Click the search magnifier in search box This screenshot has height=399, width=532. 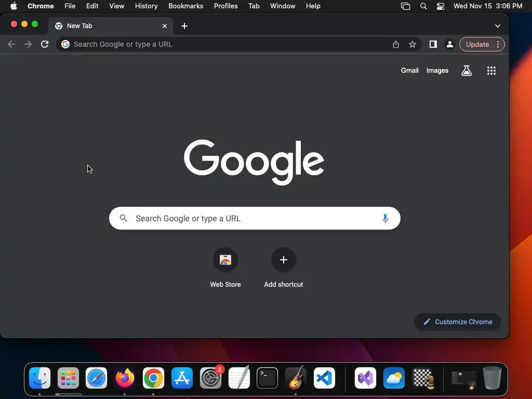[x=124, y=218]
